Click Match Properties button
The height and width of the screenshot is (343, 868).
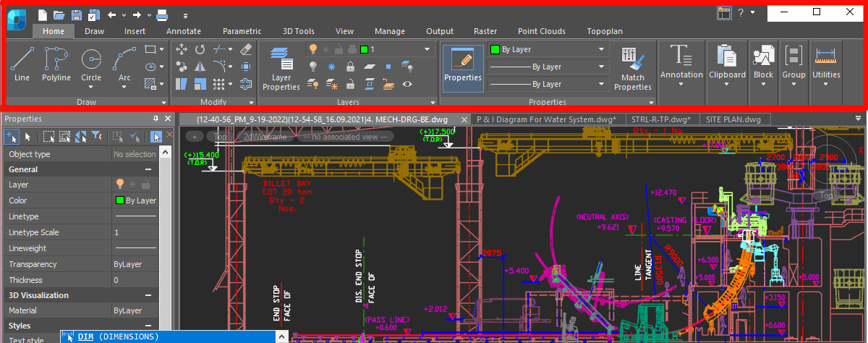[x=633, y=69]
